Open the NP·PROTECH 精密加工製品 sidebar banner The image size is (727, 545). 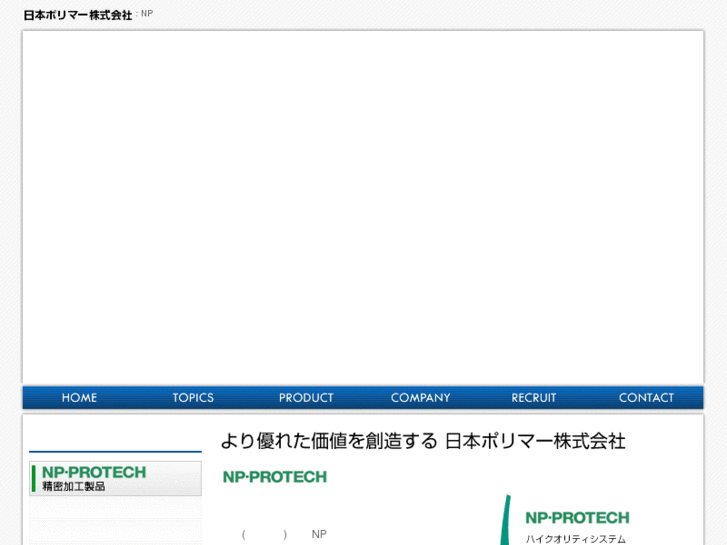(115, 478)
